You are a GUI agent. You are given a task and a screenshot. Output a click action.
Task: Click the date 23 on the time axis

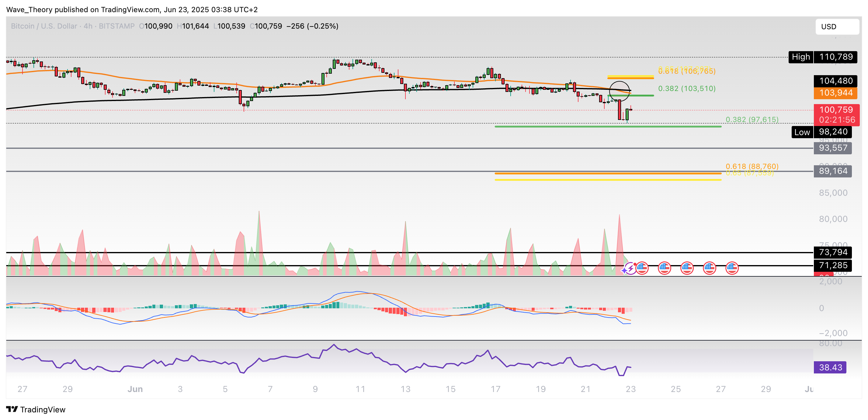pyautogui.click(x=630, y=389)
